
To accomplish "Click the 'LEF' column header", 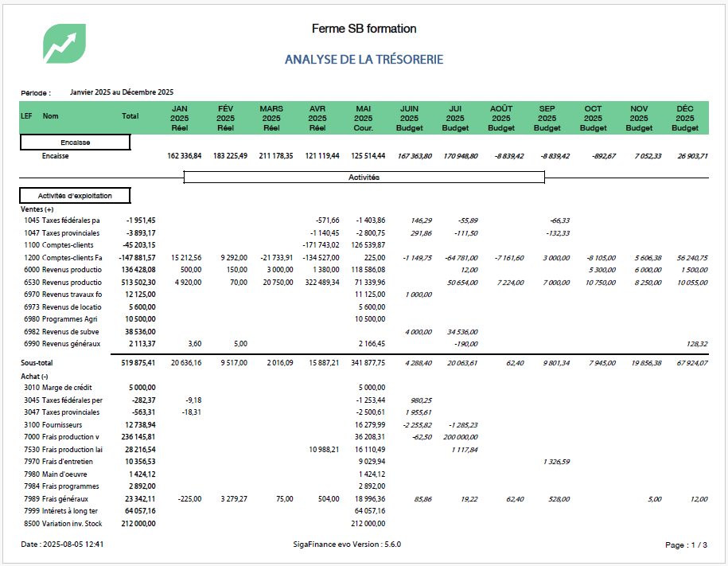I will point(26,115).
